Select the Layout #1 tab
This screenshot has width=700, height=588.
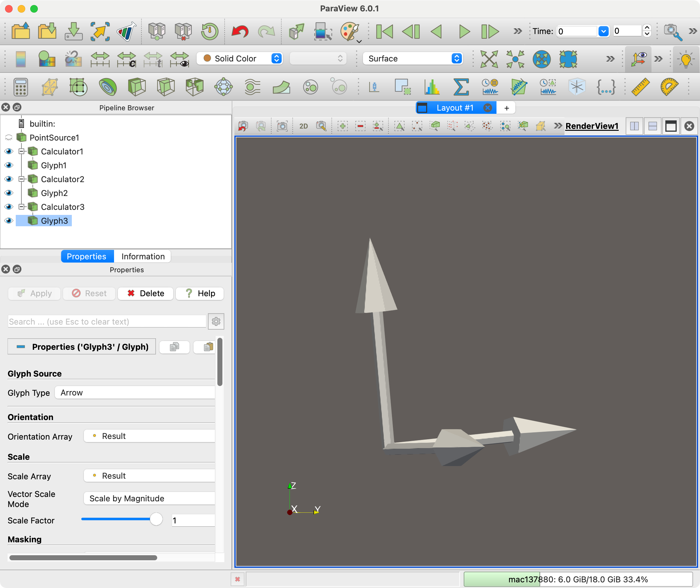[x=455, y=108]
